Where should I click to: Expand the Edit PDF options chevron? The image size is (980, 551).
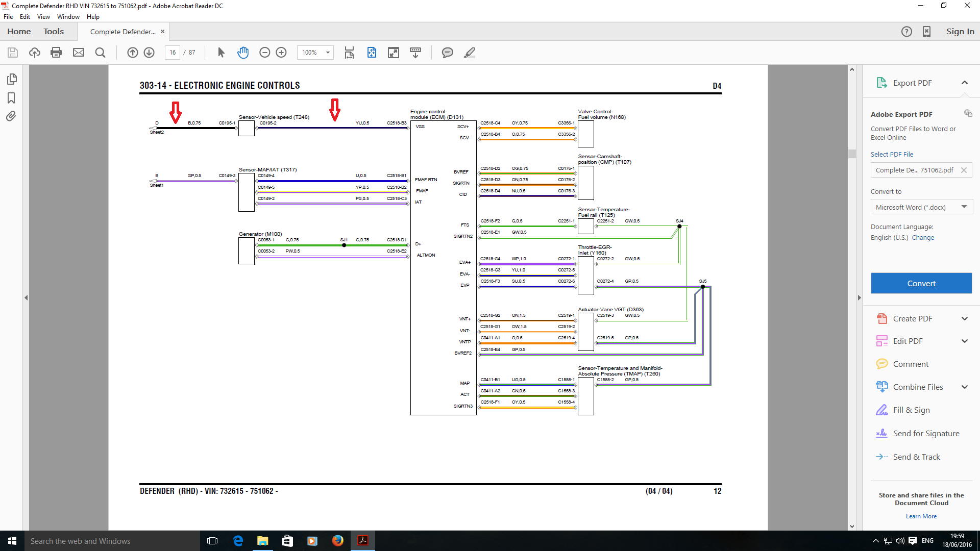[964, 341]
